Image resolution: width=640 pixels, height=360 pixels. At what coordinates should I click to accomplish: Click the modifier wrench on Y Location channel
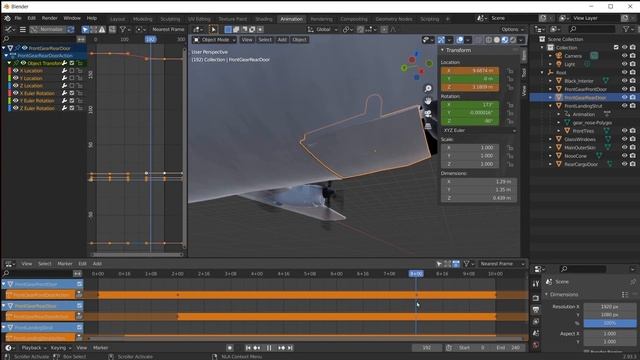[x=64, y=78]
